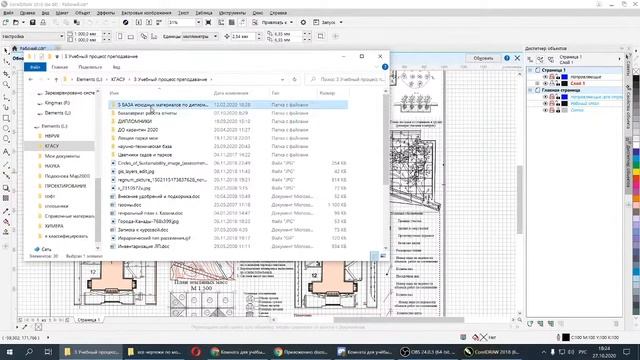Viewport: 640px width, 360px height.
Task: Select the Crop tool in the toolbox
Action: [6, 74]
